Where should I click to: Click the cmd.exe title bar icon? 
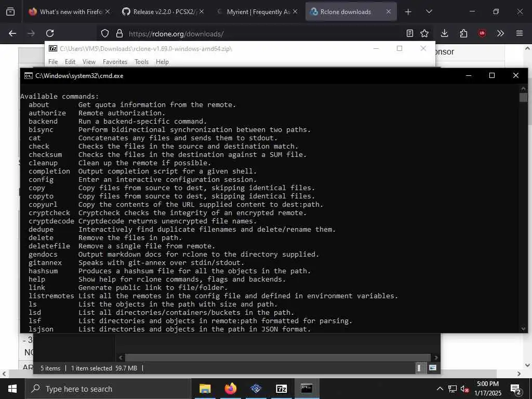(x=29, y=76)
